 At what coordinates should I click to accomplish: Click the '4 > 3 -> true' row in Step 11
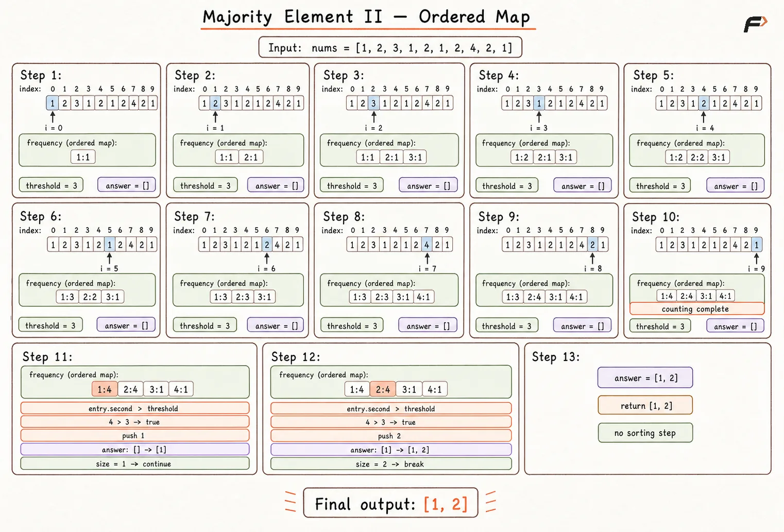[135, 422]
